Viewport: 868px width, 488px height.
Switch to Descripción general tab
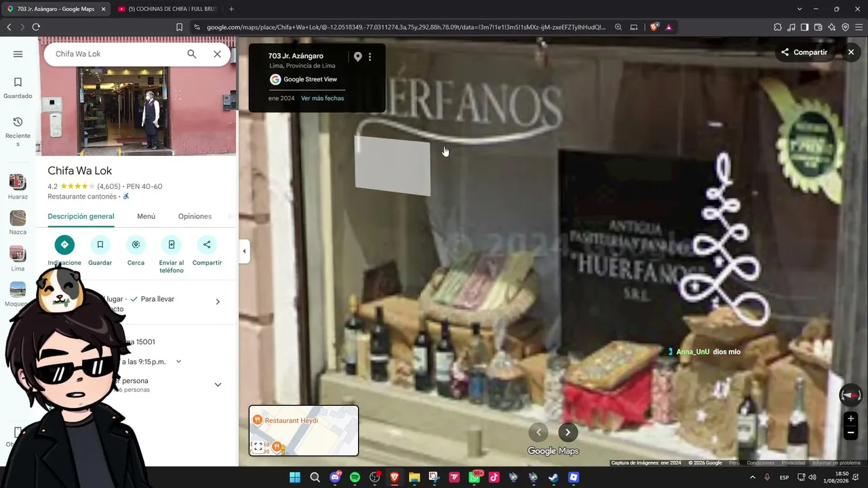click(81, 216)
